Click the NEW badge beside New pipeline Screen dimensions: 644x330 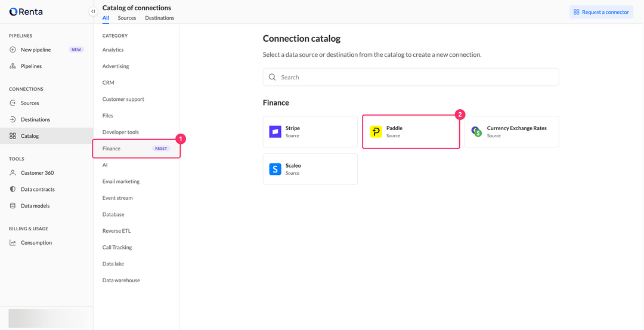76,50
